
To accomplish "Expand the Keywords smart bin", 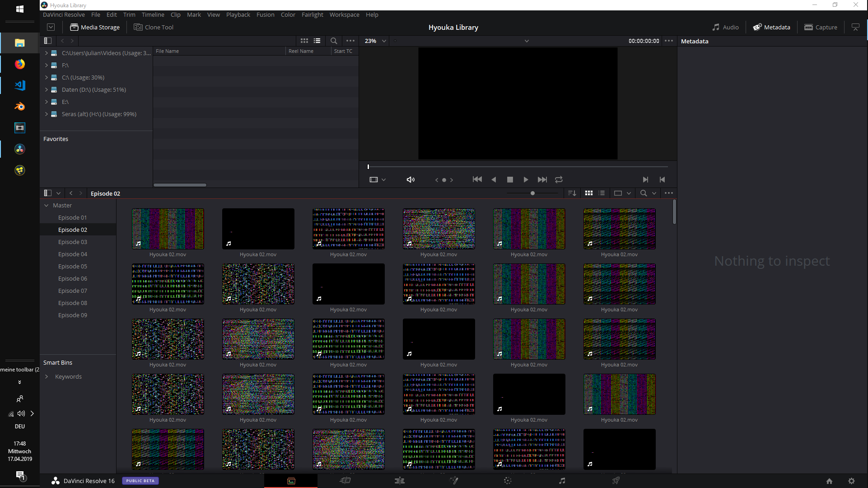I will (46, 376).
